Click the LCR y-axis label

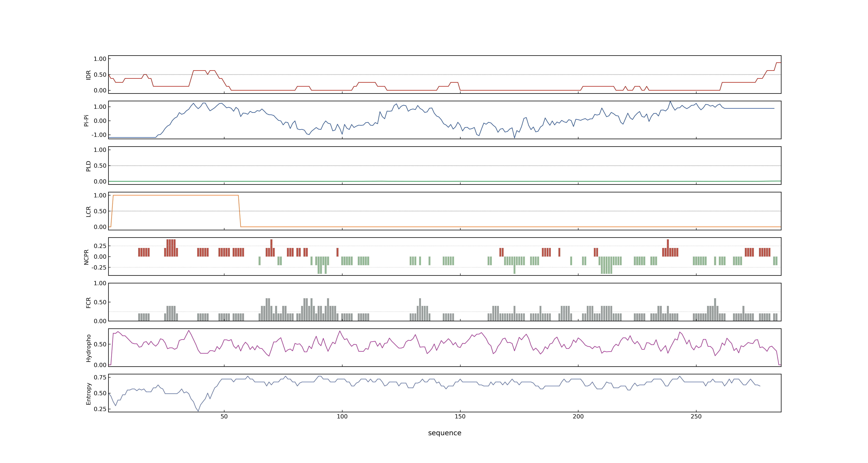click(x=88, y=212)
